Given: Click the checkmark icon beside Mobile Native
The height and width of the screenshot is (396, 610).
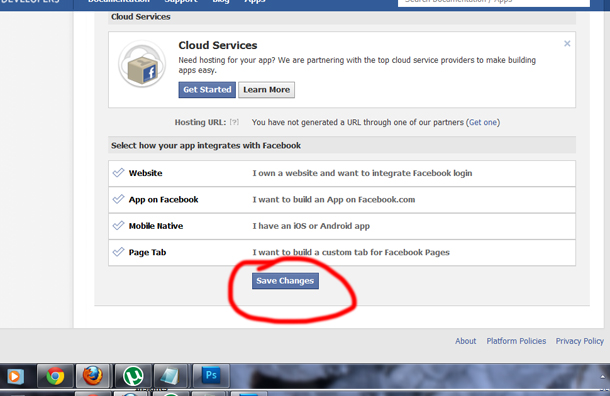Looking at the screenshot, I should 118,226.
